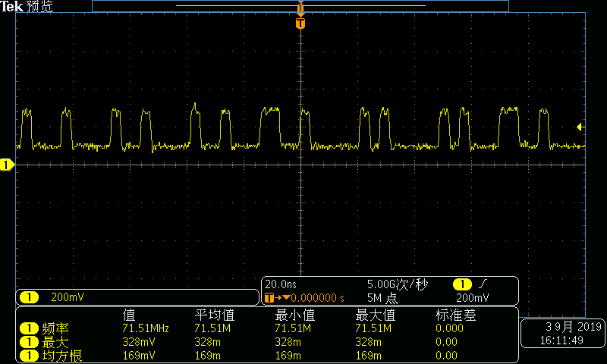
Task: Click the 均方根 measurement label
Action: click(62, 356)
